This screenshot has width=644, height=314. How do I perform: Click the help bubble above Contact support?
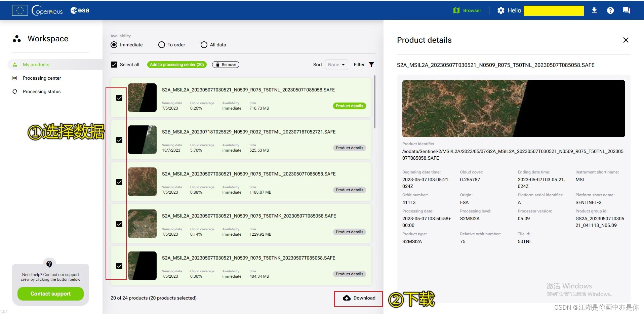[49, 264]
